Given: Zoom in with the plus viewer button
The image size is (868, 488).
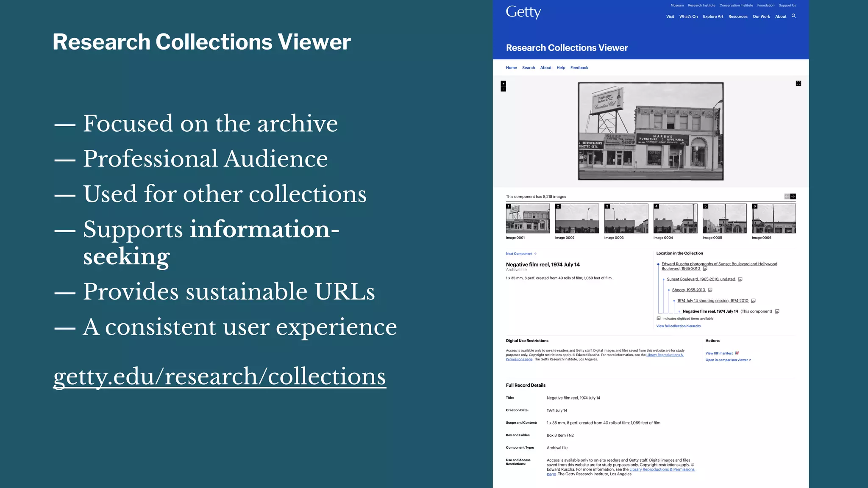Looking at the screenshot, I should 504,83.
